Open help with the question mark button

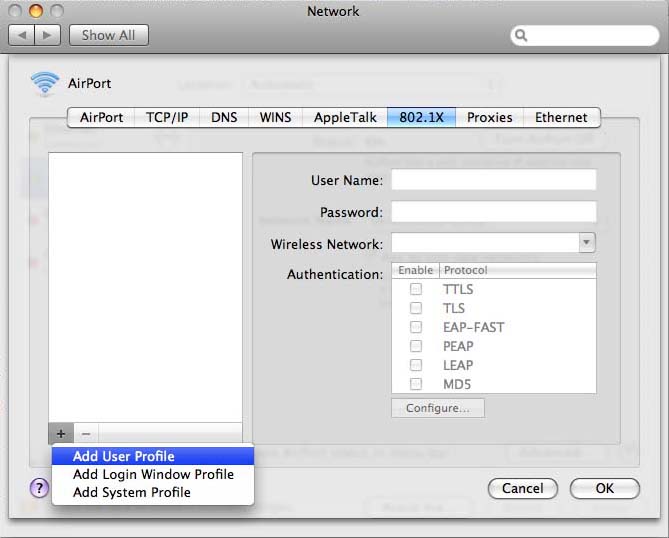(39, 488)
